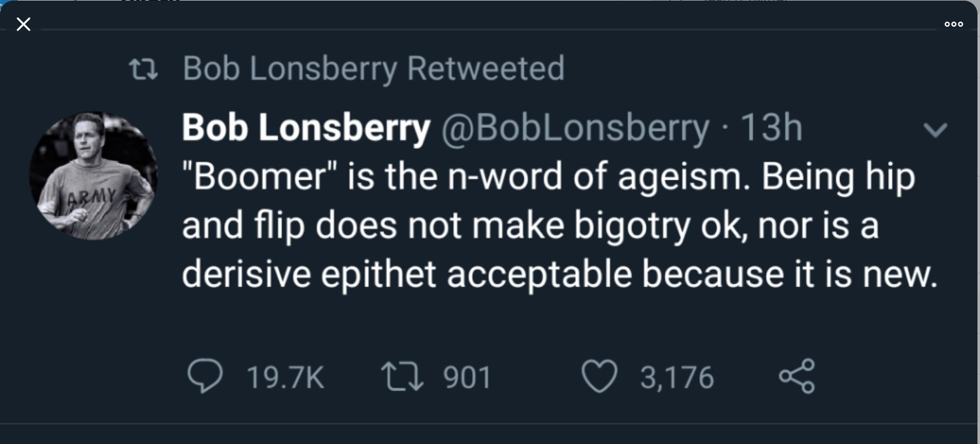Reply using the speech bubble icon
Viewport: 980px width, 444px height.
coord(206,377)
